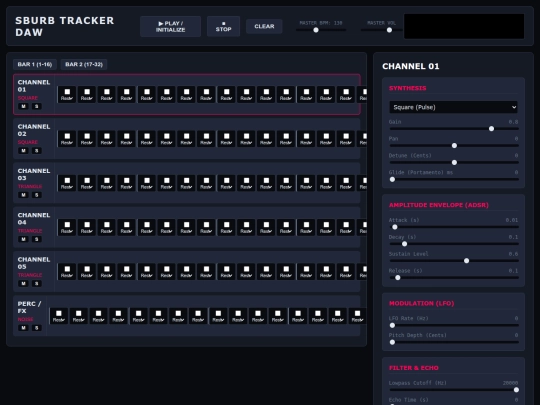Click the black visualizer display in the header
This screenshot has width=540, height=405.
[464, 27]
